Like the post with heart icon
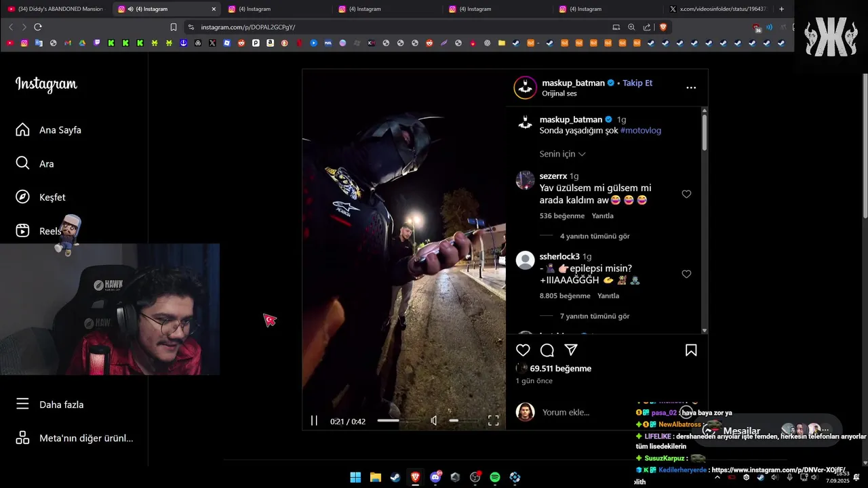This screenshot has width=868, height=488. point(523,350)
